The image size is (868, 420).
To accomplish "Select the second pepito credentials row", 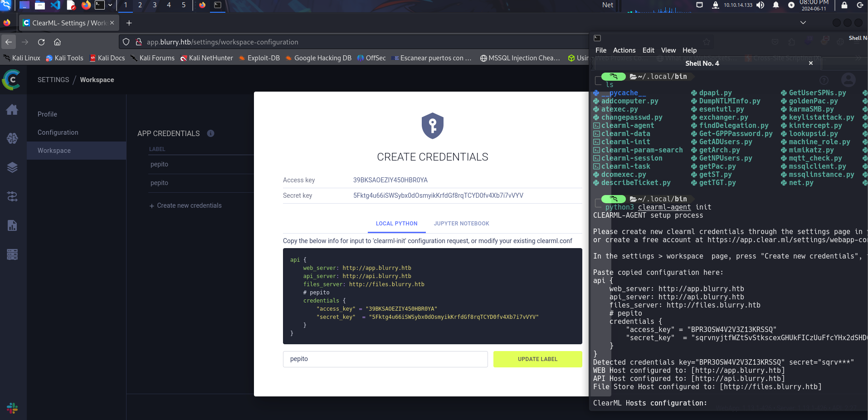I will coord(202,183).
